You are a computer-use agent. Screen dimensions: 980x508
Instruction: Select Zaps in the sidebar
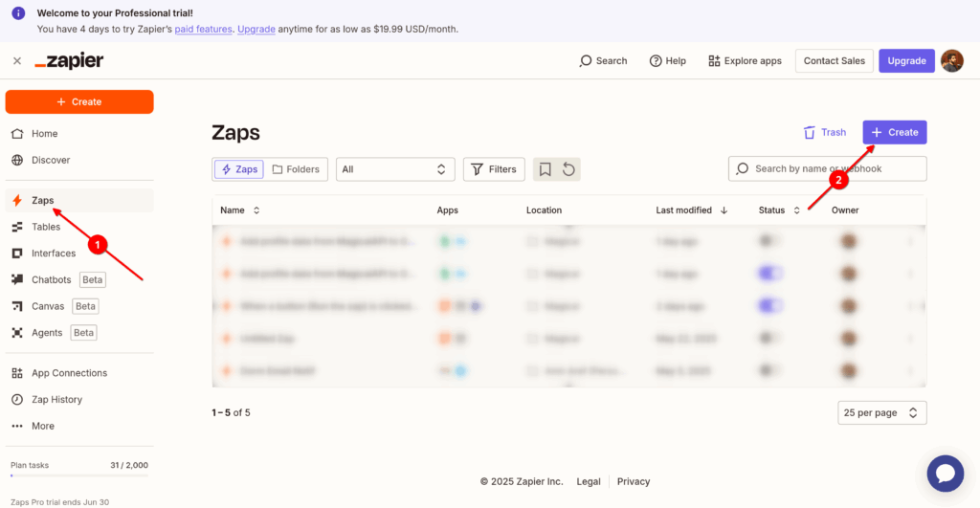(79, 201)
